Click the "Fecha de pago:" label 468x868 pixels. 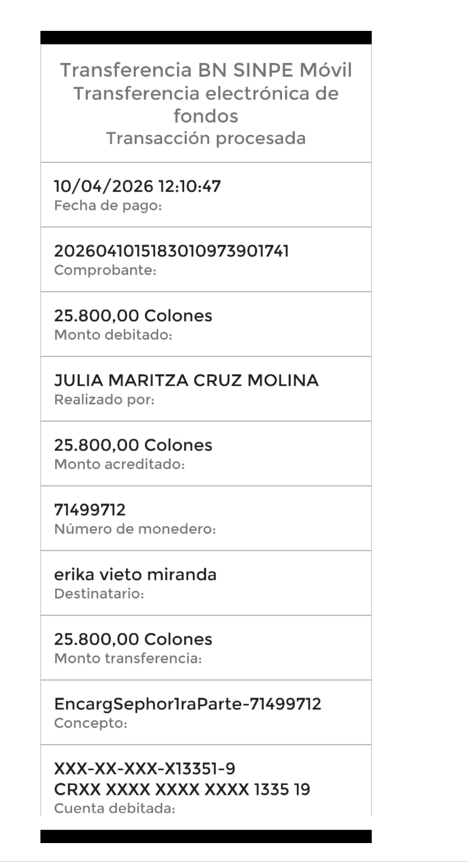(x=108, y=206)
